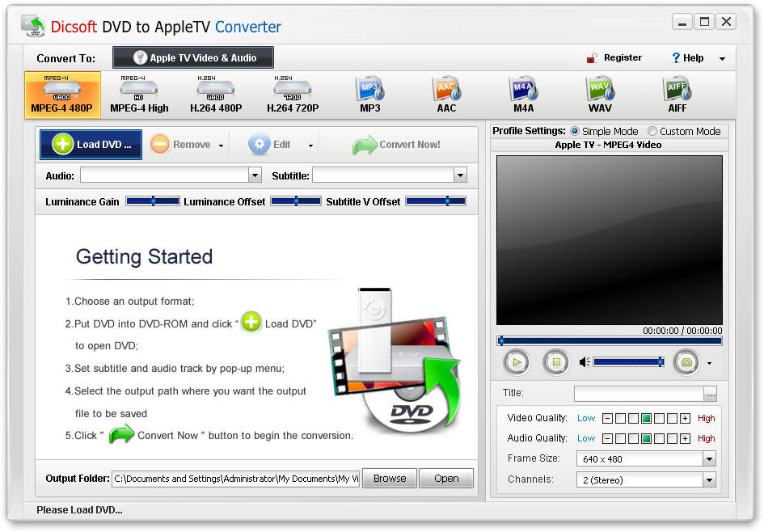Click the Dicsoft app logo icon

tap(33, 26)
